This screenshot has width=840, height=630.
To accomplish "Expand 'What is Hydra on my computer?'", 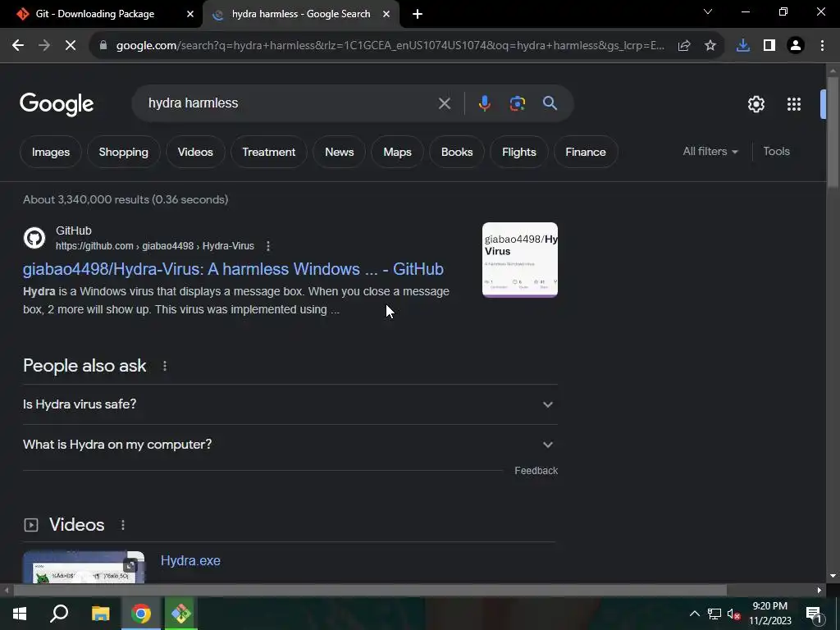I will pos(290,445).
